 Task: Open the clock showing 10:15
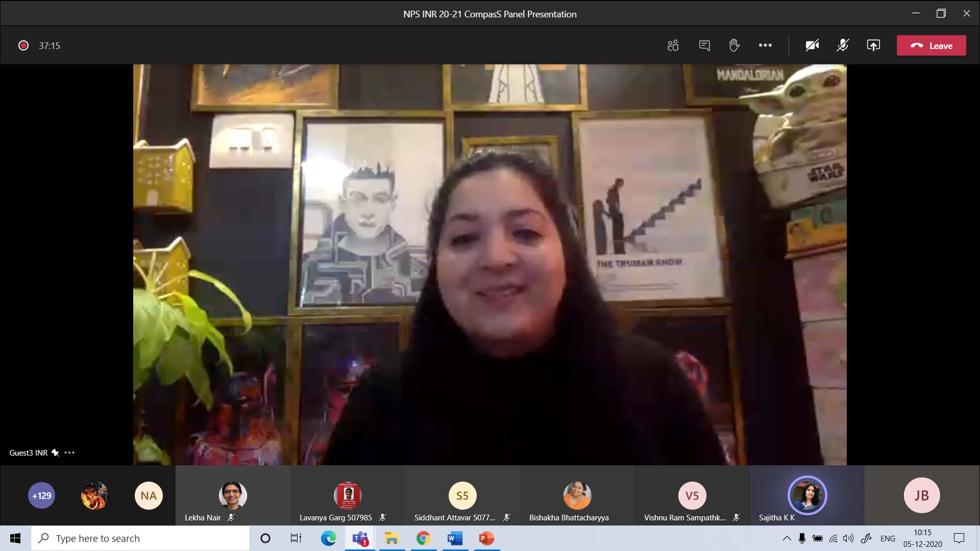922,538
